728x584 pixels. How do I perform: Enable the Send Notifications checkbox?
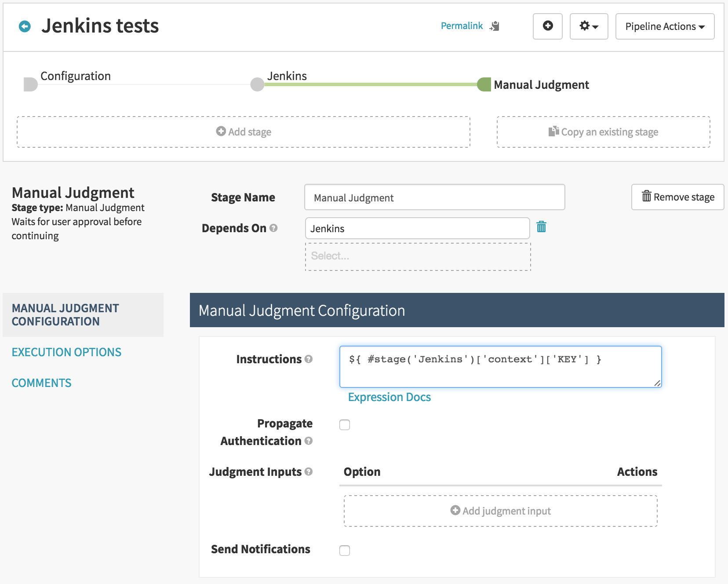345,551
